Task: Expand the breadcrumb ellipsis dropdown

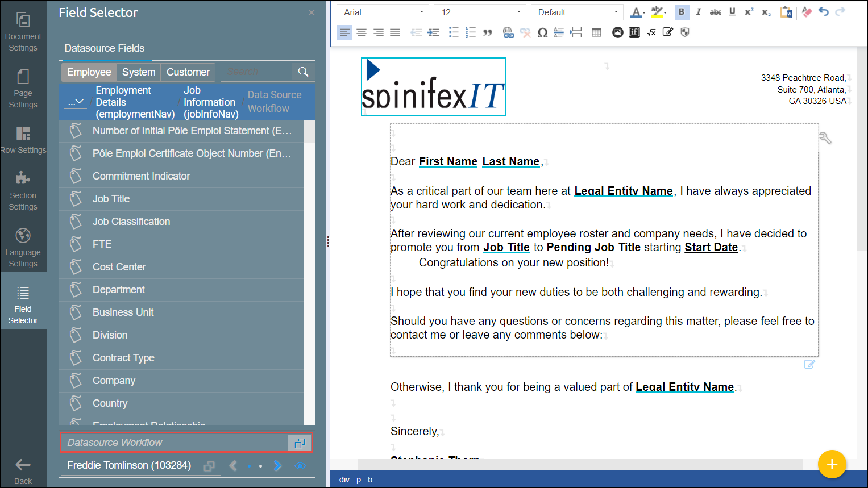Action: [x=76, y=102]
